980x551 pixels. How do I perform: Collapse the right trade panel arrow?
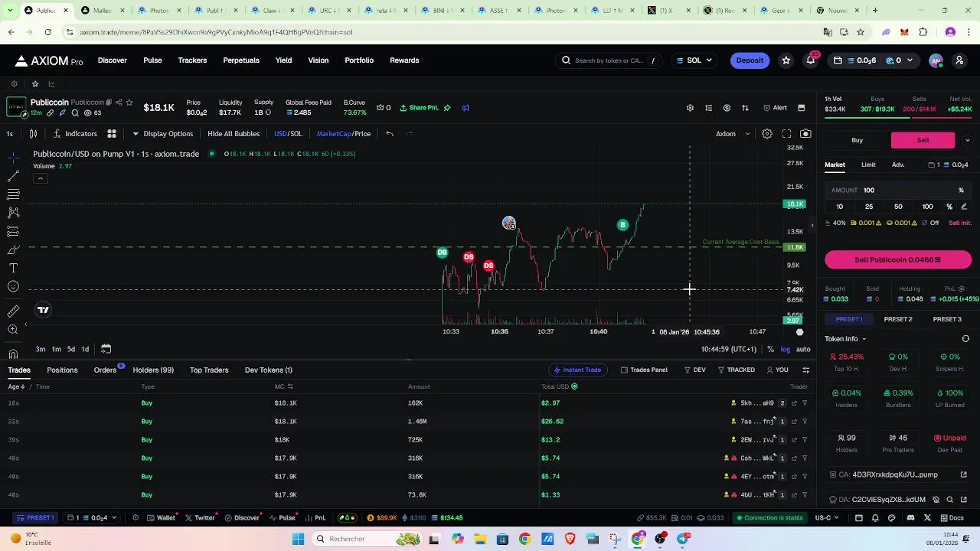[812, 226]
